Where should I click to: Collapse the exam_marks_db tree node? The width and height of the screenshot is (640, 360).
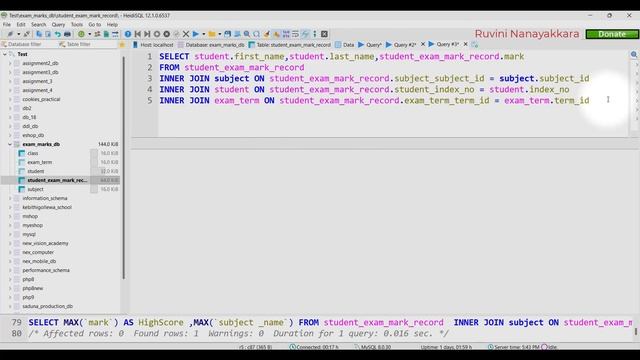[10, 144]
